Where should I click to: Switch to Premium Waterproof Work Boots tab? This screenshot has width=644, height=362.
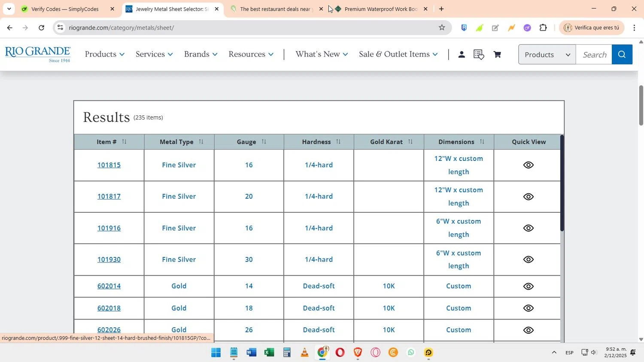[380, 9]
